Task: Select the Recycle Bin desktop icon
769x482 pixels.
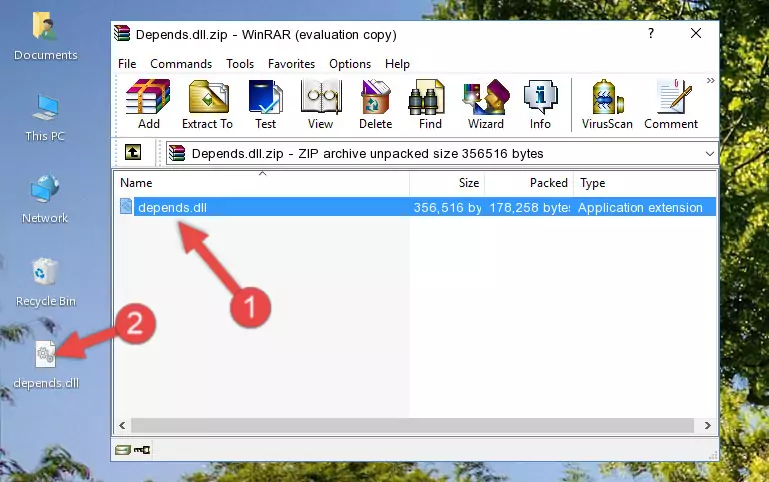Action: [x=46, y=282]
